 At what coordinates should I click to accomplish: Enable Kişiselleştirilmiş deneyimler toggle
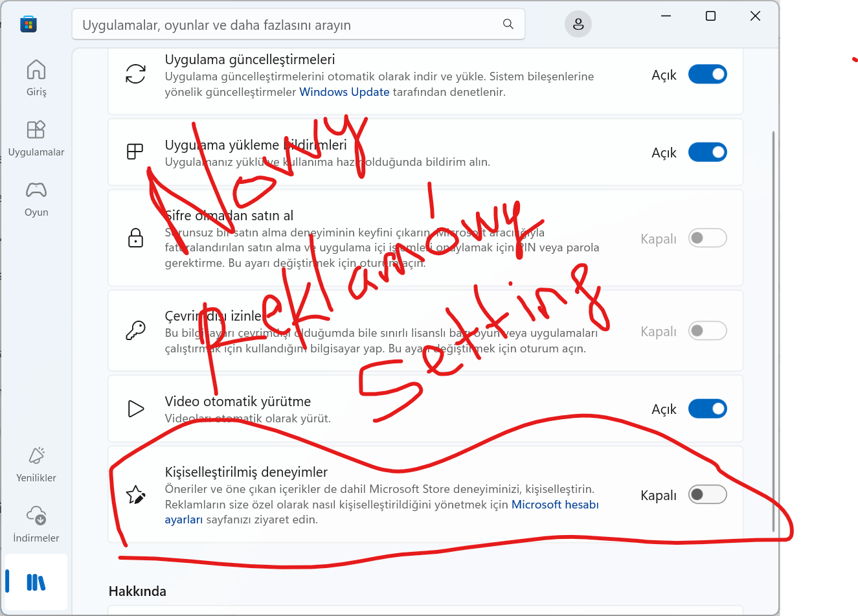(707, 495)
